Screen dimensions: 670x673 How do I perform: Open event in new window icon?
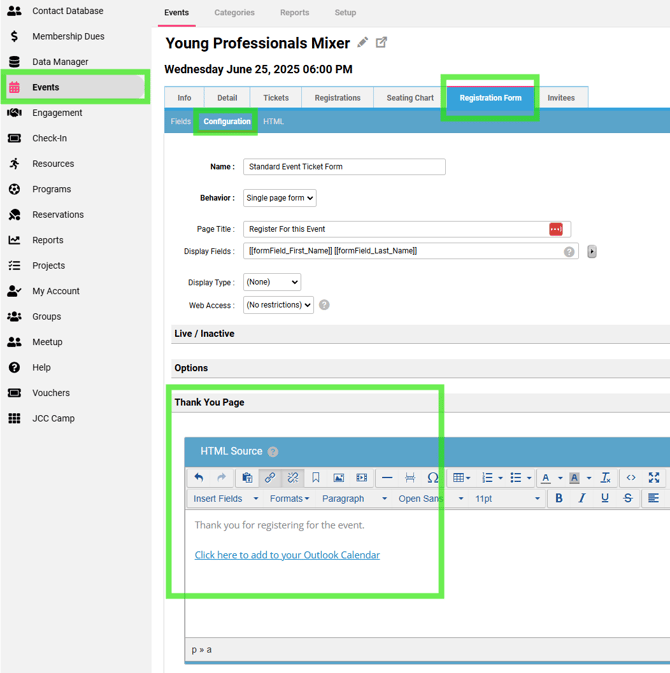(x=381, y=43)
